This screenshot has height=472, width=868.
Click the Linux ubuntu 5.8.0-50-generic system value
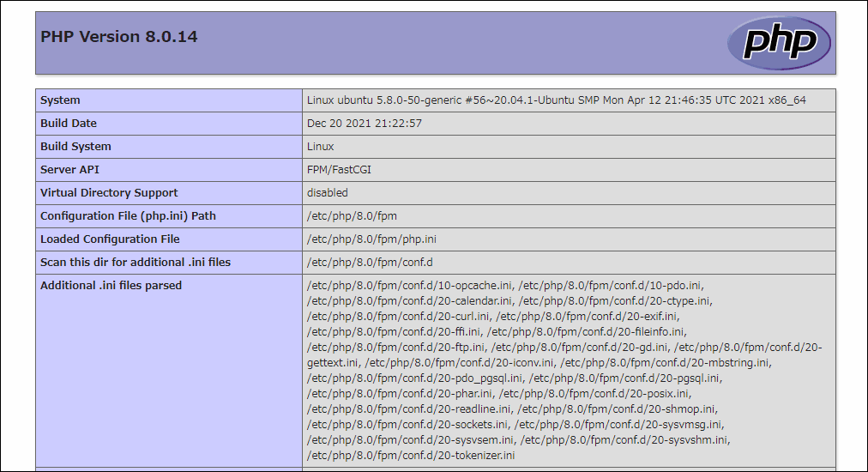(557, 100)
